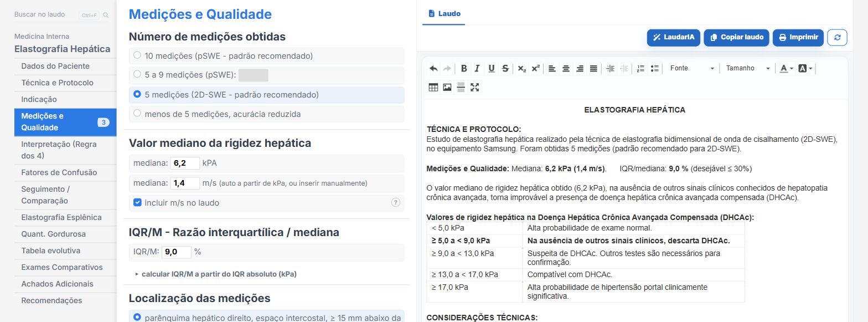Screen dimensions: 868x322
Task: Go to Indicação section
Action: [x=65, y=99]
